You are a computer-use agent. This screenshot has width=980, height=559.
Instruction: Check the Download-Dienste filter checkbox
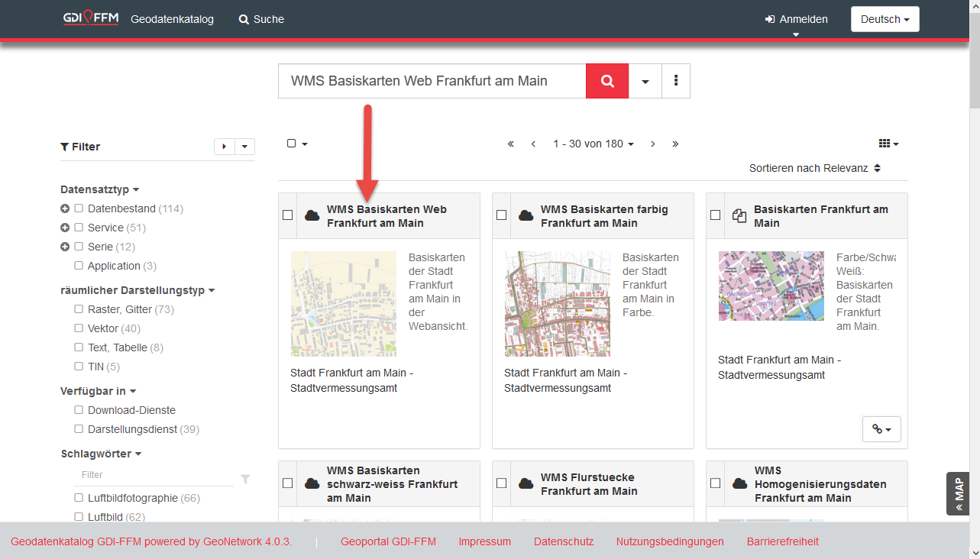coord(79,410)
